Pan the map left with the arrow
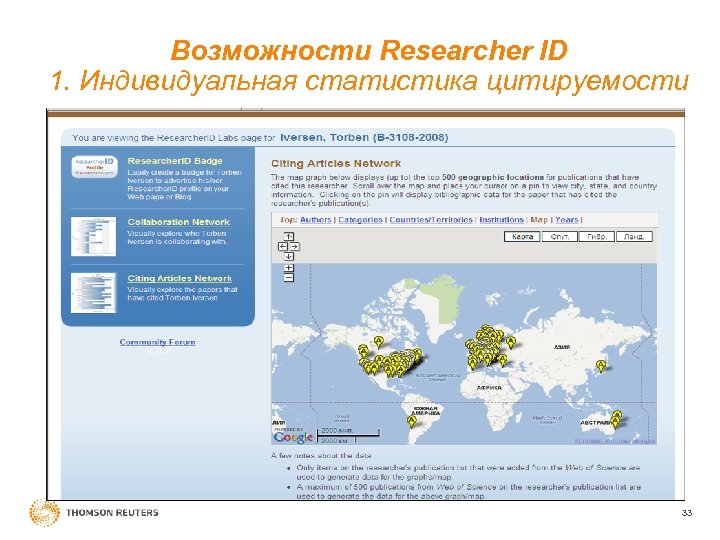 click(x=283, y=247)
